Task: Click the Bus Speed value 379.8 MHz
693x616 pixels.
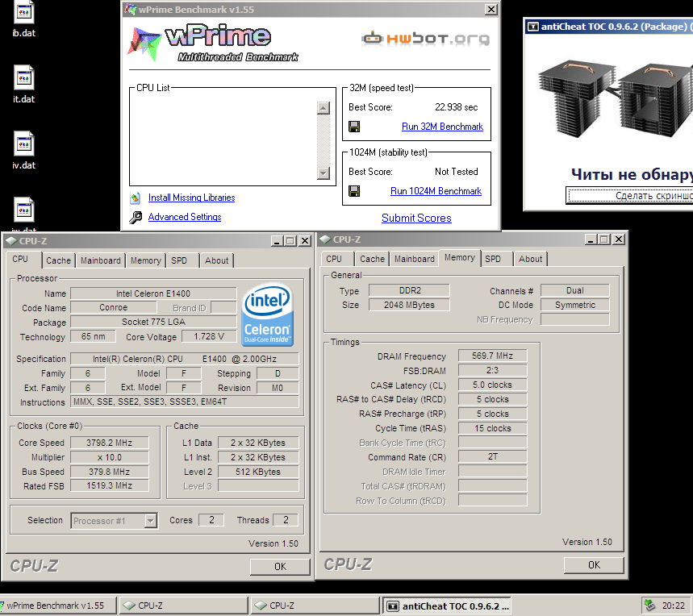Action: 109,472
